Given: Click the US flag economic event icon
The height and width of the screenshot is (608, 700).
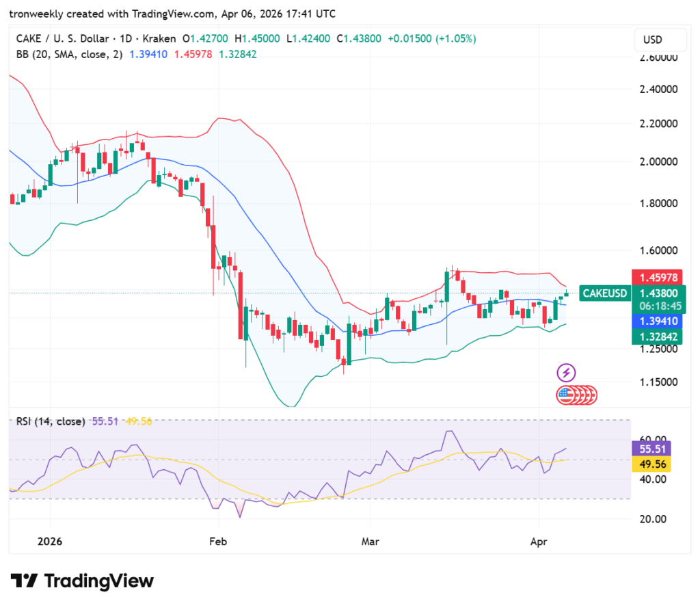Looking at the screenshot, I should (x=565, y=395).
